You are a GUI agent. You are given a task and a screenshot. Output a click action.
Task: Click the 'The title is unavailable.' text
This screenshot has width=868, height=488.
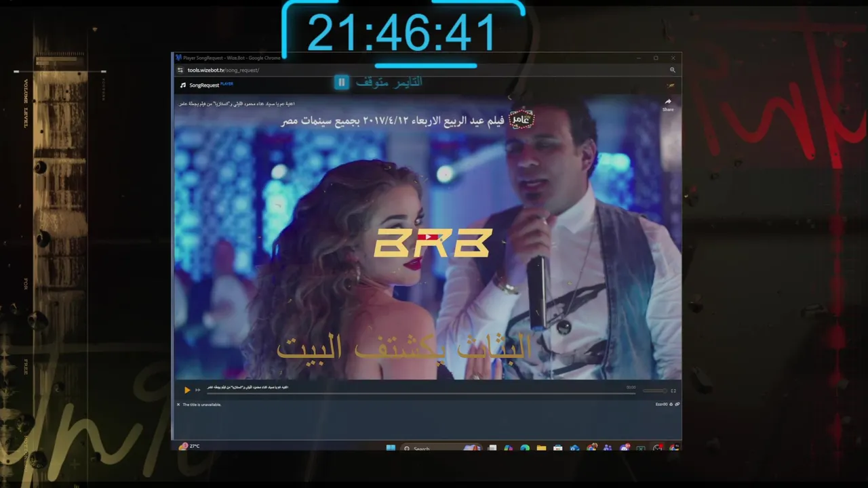tap(202, 405)
